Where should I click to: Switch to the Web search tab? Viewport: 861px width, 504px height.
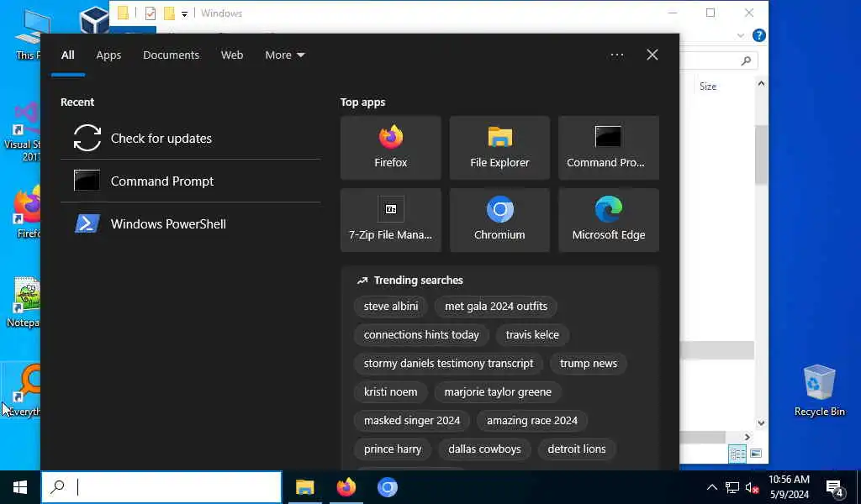(x=232, y=55)
